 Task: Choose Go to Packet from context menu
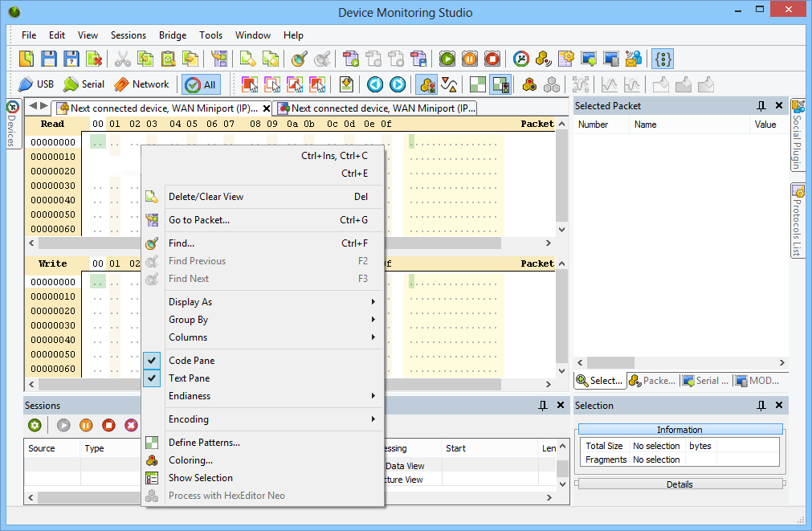[198, 220]
